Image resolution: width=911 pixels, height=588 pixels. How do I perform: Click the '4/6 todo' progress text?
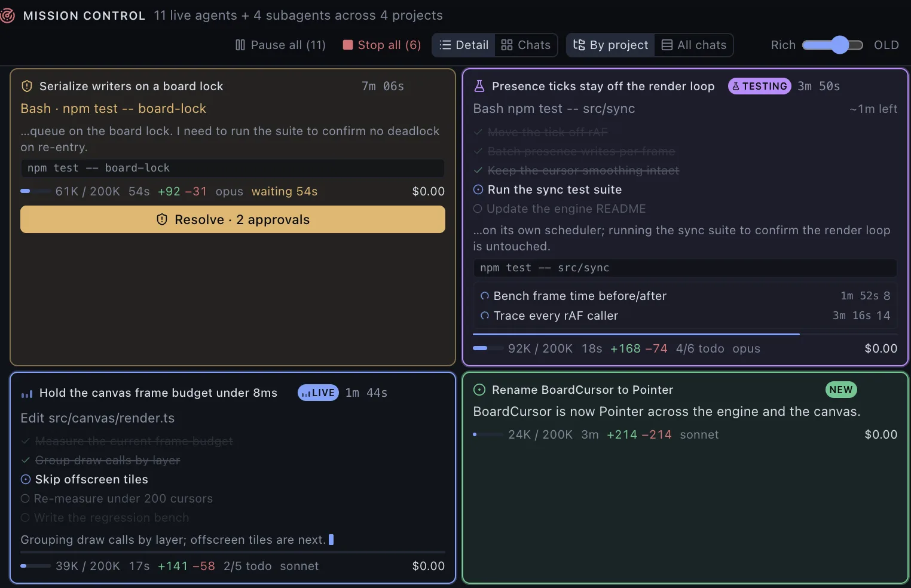[700, 348]
